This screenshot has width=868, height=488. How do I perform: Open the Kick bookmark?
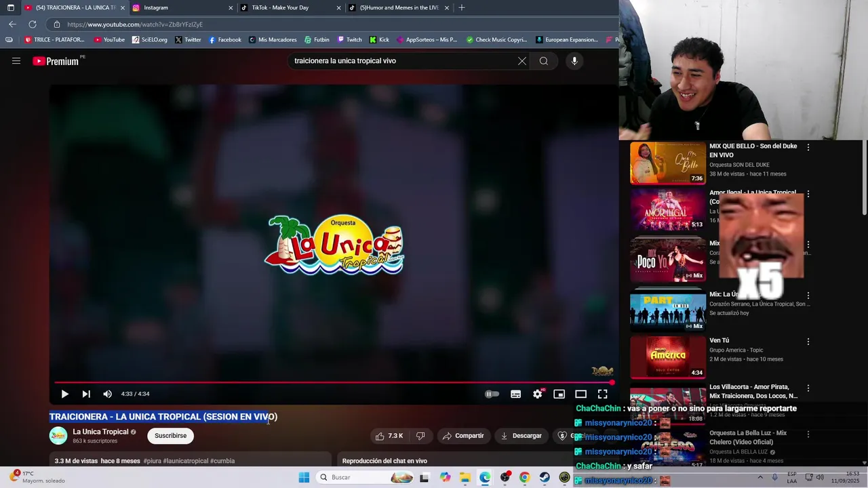click(379, 40)
